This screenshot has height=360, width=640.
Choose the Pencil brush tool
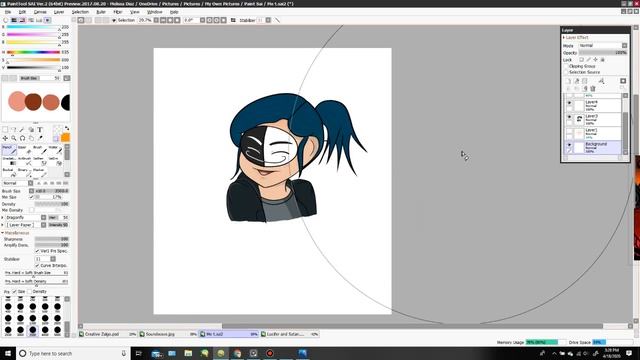point(9,150)
